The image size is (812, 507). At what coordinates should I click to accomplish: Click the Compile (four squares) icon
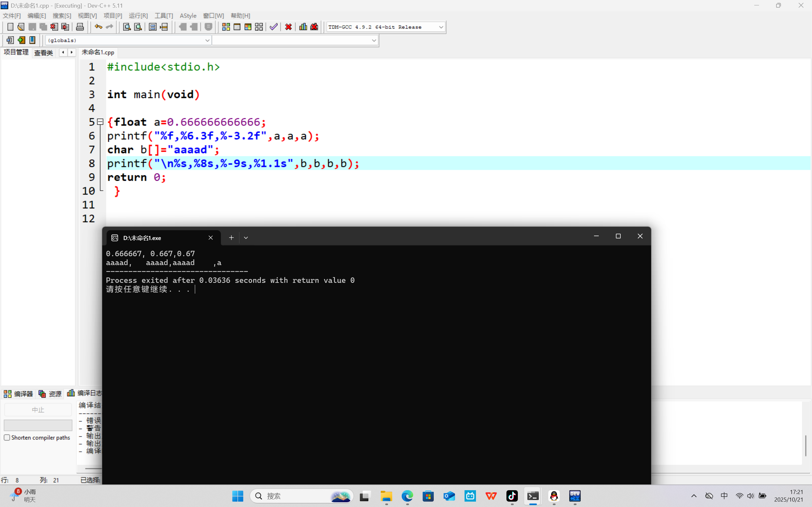coord(226,27)
